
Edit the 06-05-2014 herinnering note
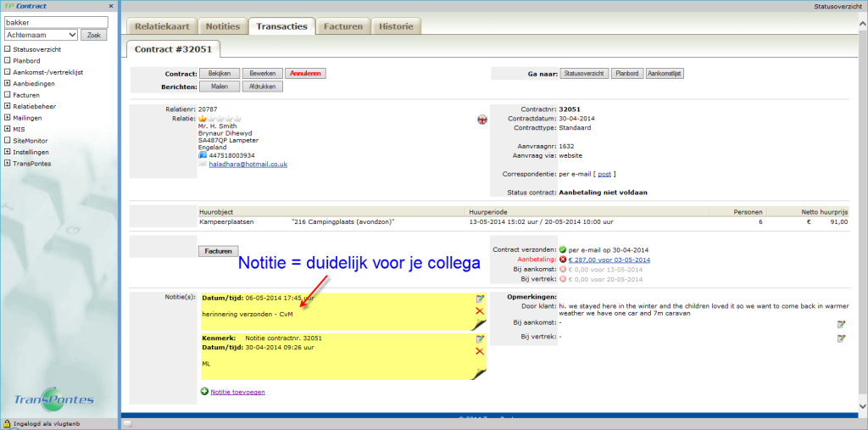pyautogui.click(x=481, y=299)
